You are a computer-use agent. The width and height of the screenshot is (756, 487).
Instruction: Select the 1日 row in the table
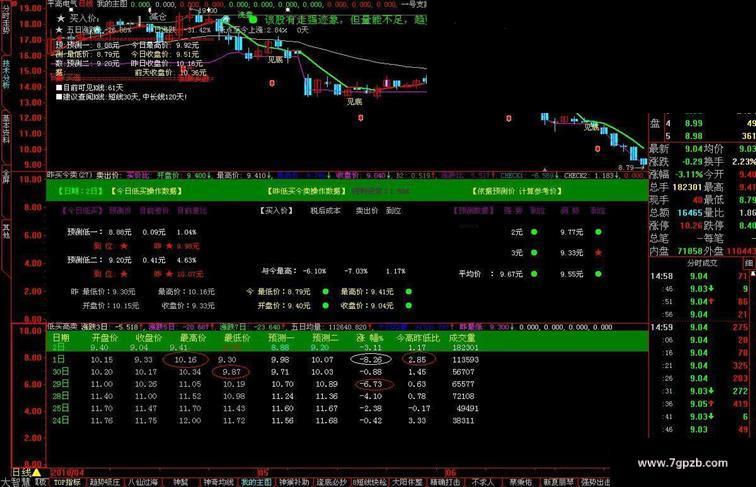pos(265,360)
